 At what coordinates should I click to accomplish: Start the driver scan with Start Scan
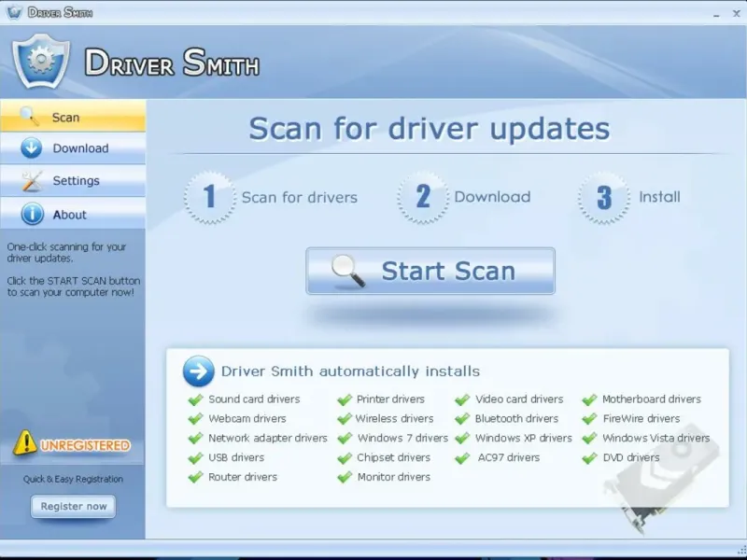click(430, 271)
